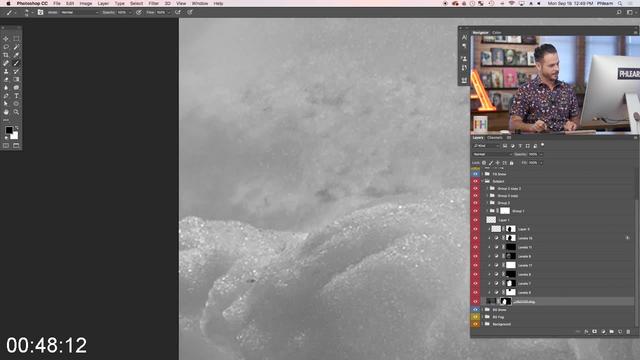Hide the Background group
Image resolution: width=640 pixels, height=360 pixels.
click(475, 324)
